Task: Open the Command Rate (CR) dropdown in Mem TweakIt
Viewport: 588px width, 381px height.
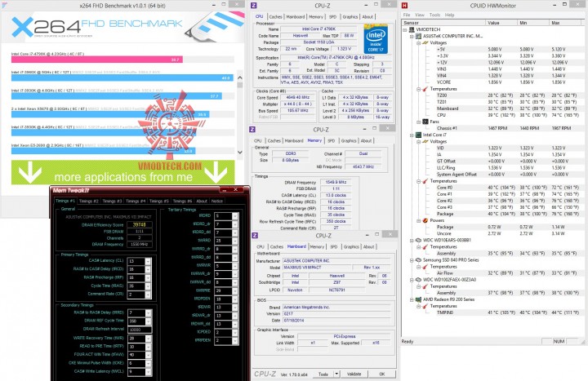Action: point(148,295)
